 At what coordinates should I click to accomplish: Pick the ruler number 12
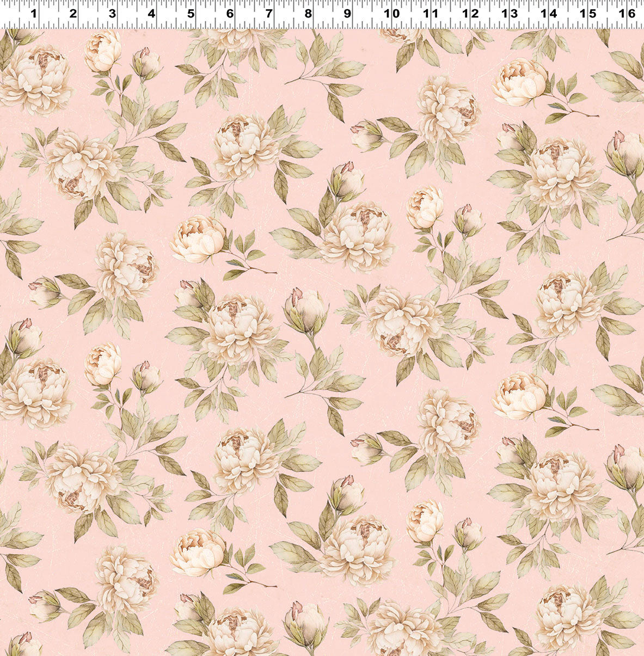click(470, 14)
